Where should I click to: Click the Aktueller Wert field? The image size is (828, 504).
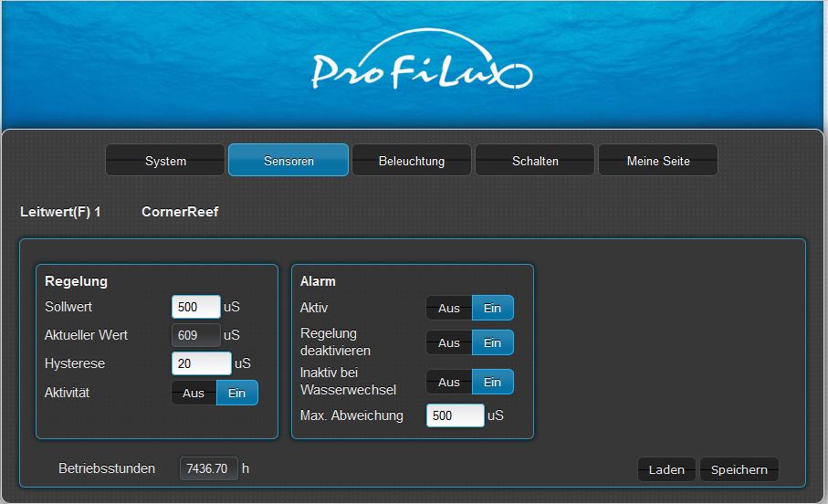196,335
